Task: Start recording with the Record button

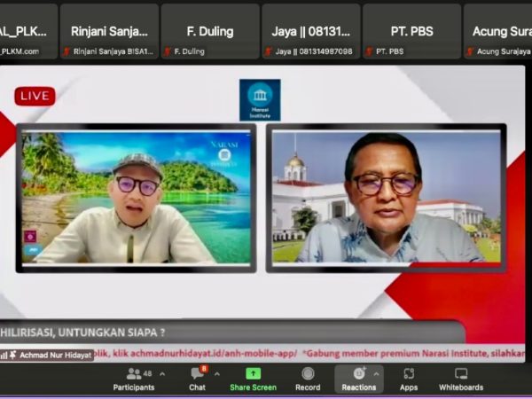Action: tap(308, 379)
